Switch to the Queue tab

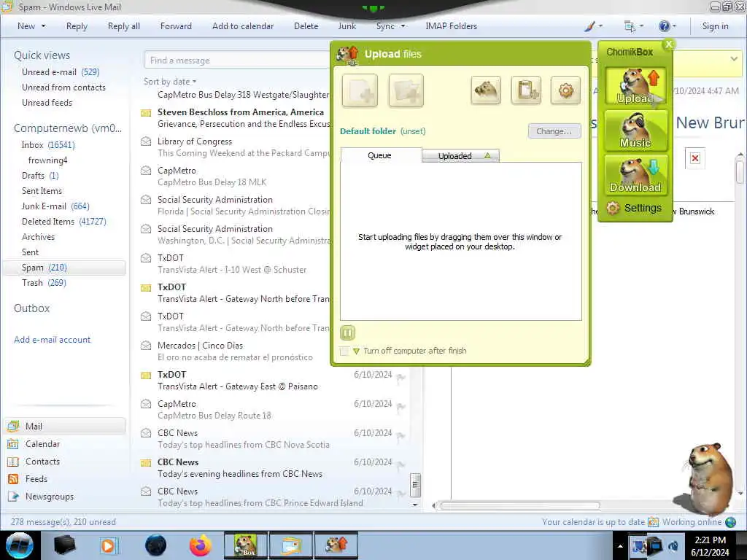coord(379,156)
